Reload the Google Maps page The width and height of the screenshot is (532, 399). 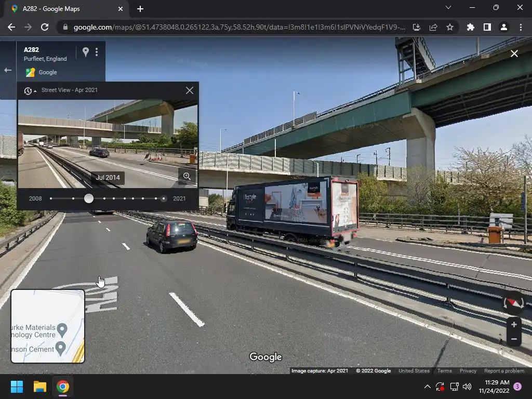(x=45, y=27)
